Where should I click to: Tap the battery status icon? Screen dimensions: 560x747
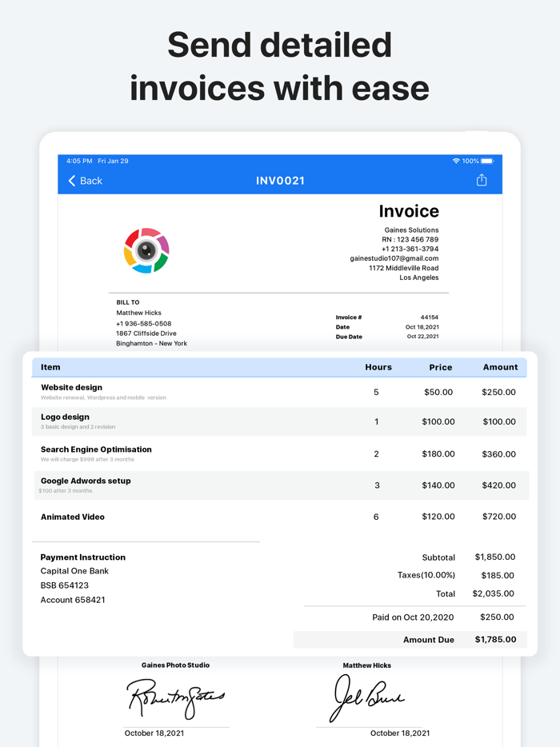(487, 161)
